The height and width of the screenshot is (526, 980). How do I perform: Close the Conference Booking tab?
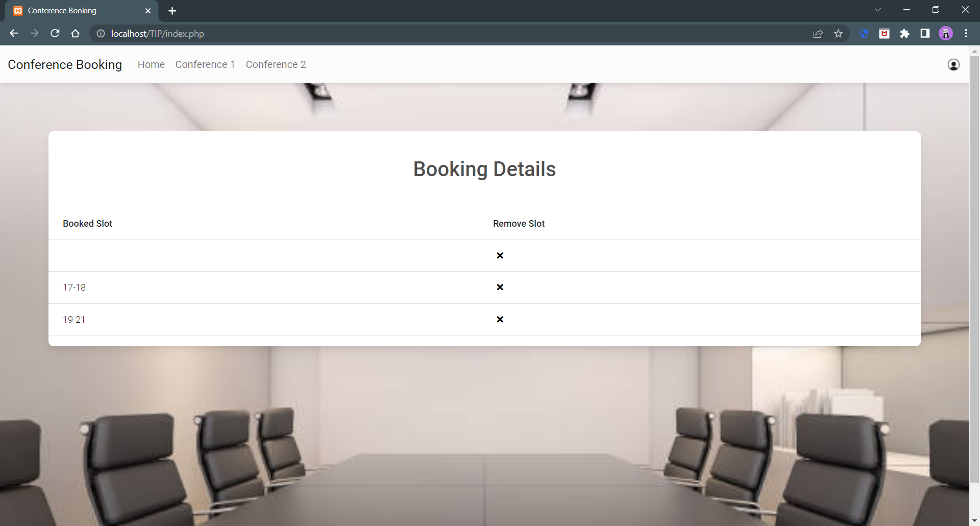click(148, 11)
